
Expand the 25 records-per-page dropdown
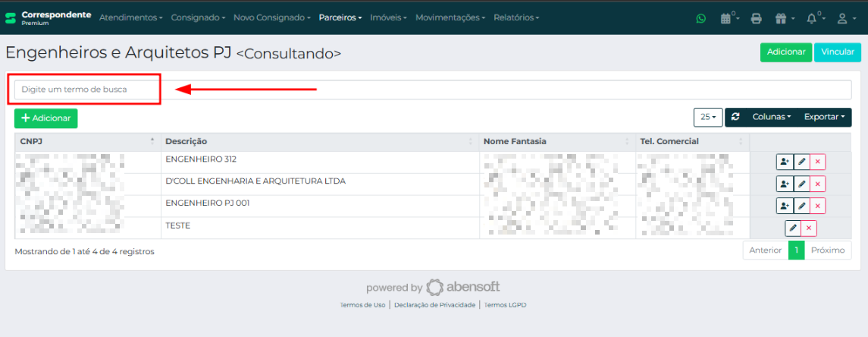click(707, 118)
